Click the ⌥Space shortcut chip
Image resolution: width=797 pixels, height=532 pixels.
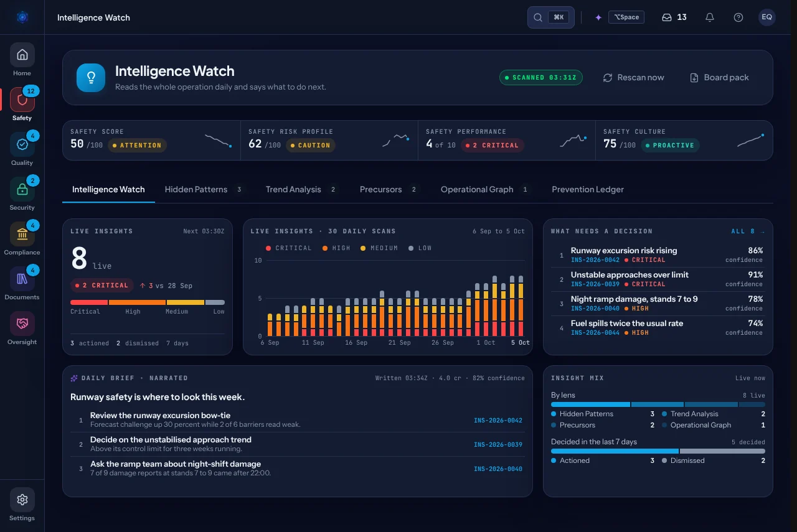pos(626,17)
